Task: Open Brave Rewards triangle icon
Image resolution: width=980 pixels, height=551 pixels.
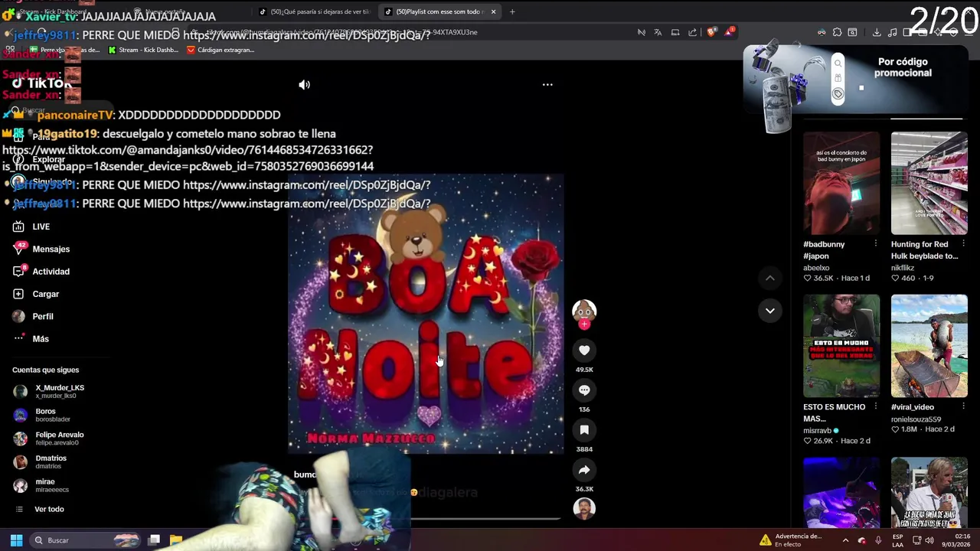Action: (x=730, y=32)
